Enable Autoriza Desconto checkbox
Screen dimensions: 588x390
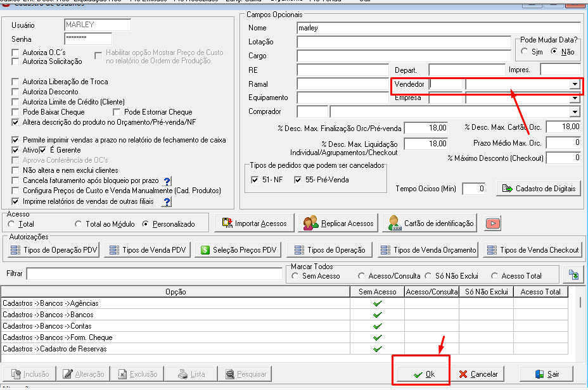(x=15, y=92)
